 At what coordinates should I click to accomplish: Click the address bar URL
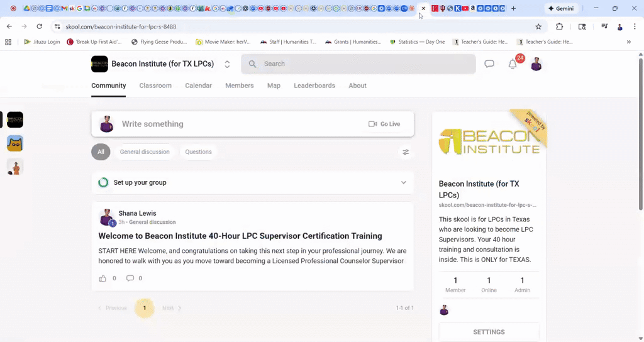point(121,26)
